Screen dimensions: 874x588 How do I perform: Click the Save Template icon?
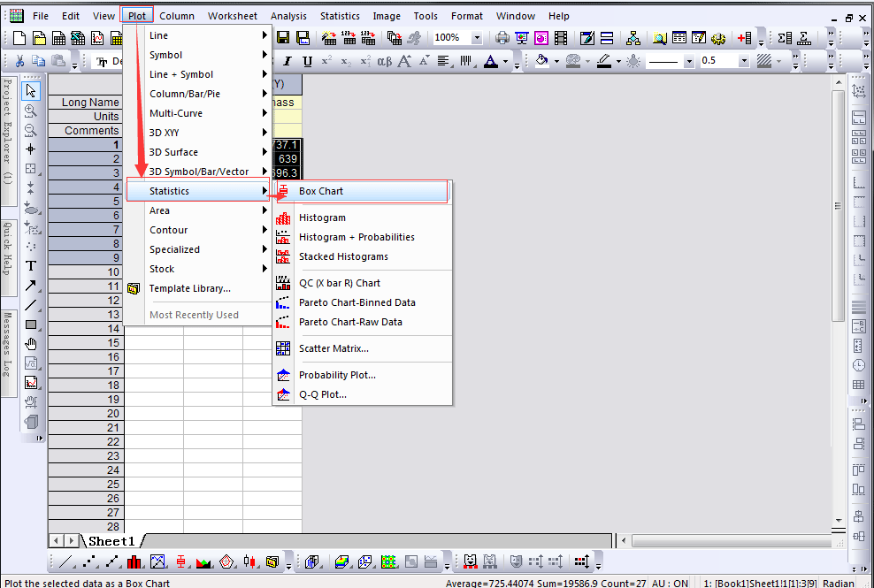click(303, 38)
